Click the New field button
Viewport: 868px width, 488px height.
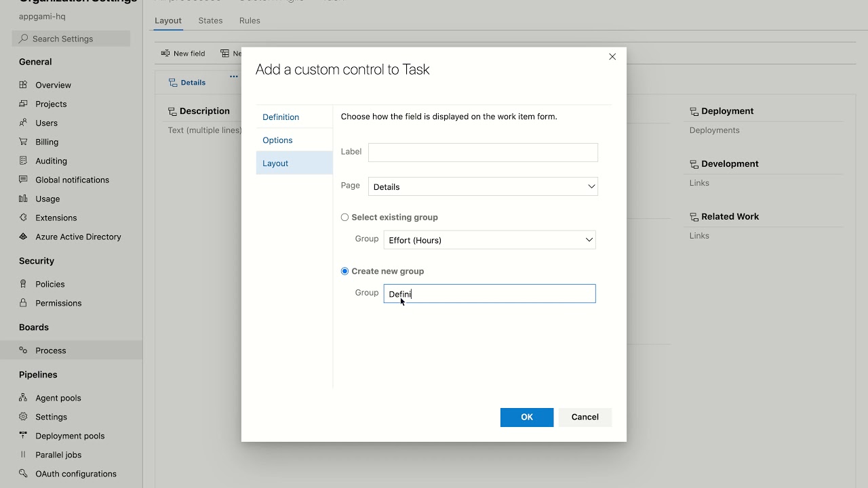point(183,54)
